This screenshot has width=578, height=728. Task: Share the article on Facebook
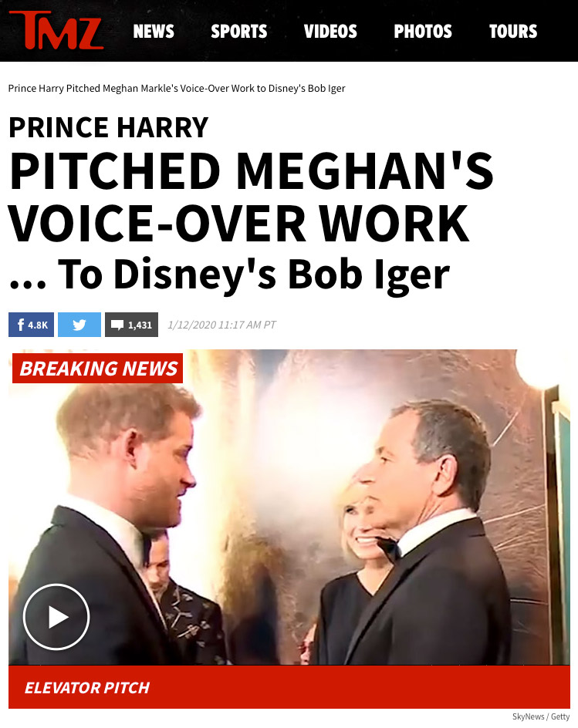(x=31, y=325)
